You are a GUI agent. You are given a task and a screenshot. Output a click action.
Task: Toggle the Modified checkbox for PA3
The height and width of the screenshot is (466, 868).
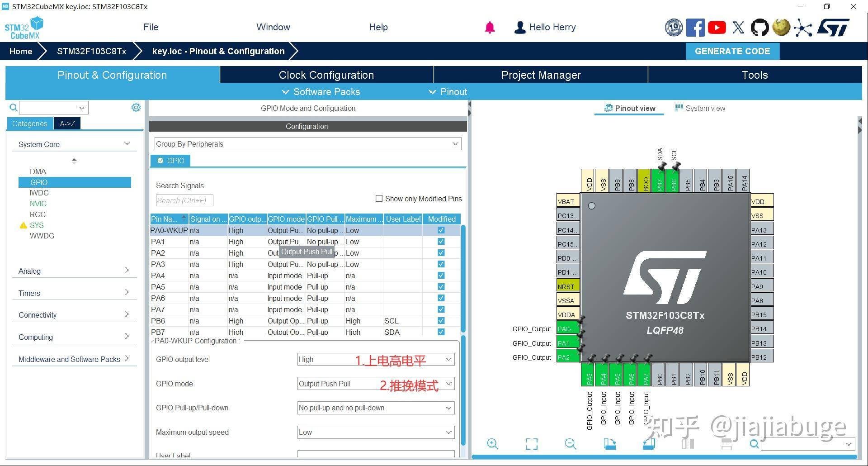coord(441,264)
